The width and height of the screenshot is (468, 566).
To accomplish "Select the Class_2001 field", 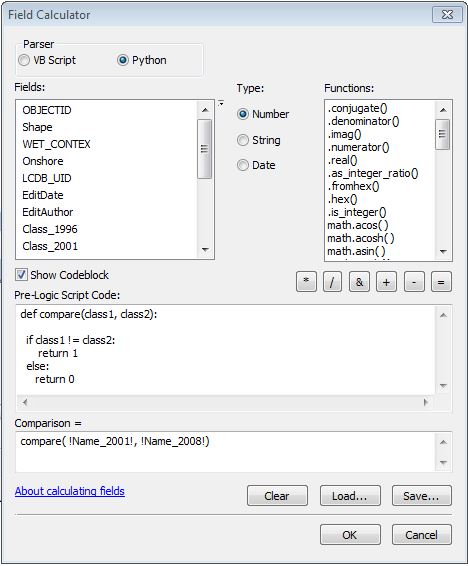I will 50,246.
